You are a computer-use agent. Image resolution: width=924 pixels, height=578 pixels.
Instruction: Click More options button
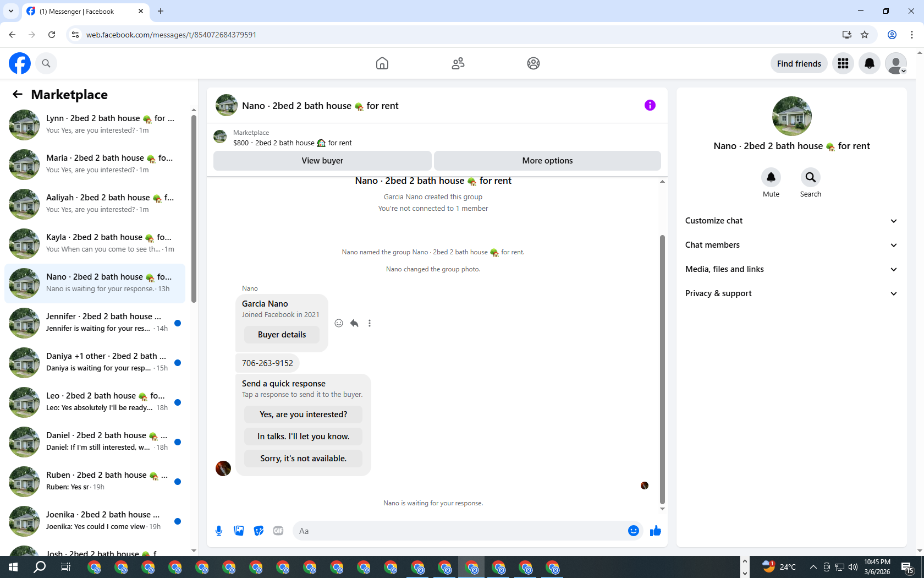pyautogui.click(x=547, y=161)
